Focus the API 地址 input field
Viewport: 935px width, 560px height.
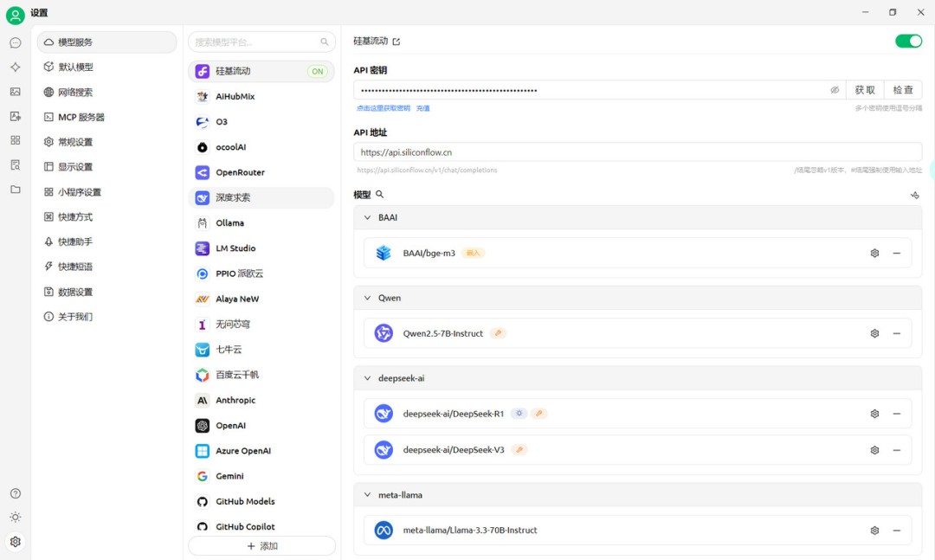(637, 152)
